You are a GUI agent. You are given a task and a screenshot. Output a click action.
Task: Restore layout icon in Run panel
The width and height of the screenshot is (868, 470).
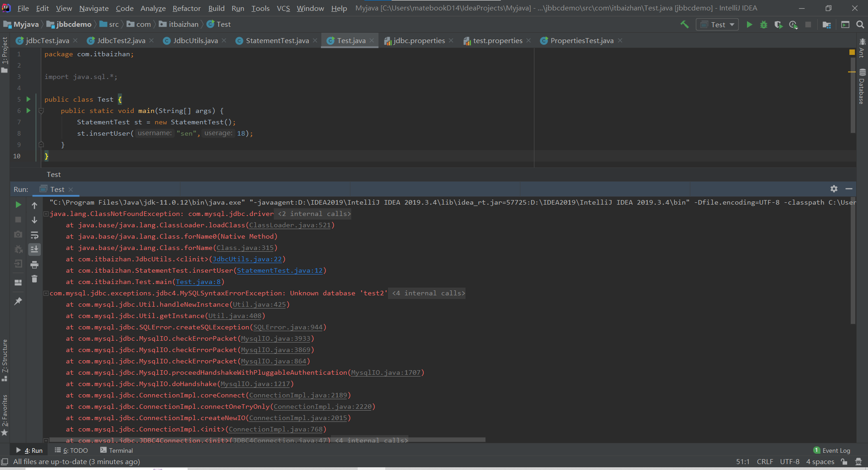(18, 282)
